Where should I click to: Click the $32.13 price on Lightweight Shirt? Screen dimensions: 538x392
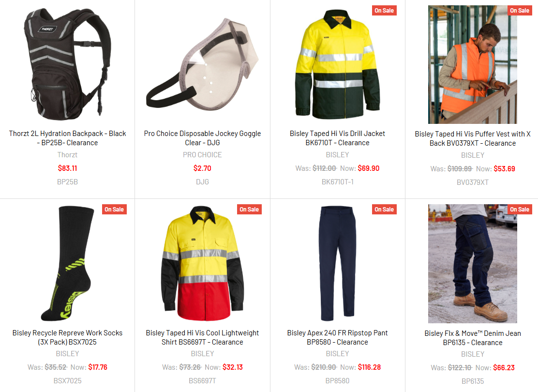233,367
